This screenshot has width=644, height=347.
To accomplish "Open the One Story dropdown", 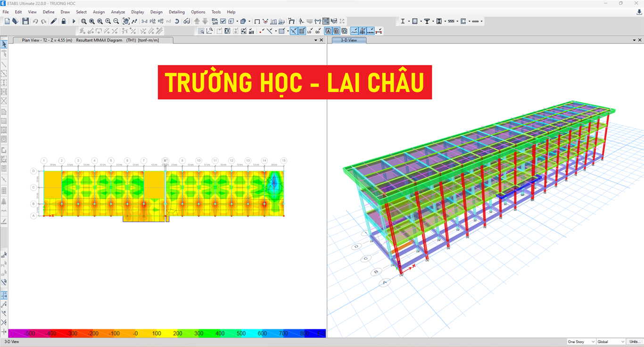I will pyautogui.click(x=581, y=341).
